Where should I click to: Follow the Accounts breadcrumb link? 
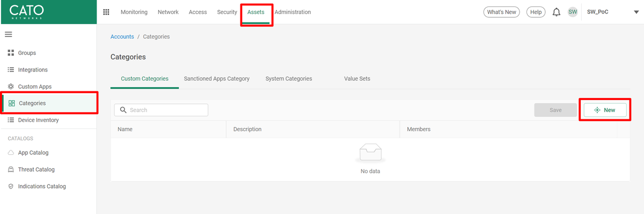click(x=122, y=37)
